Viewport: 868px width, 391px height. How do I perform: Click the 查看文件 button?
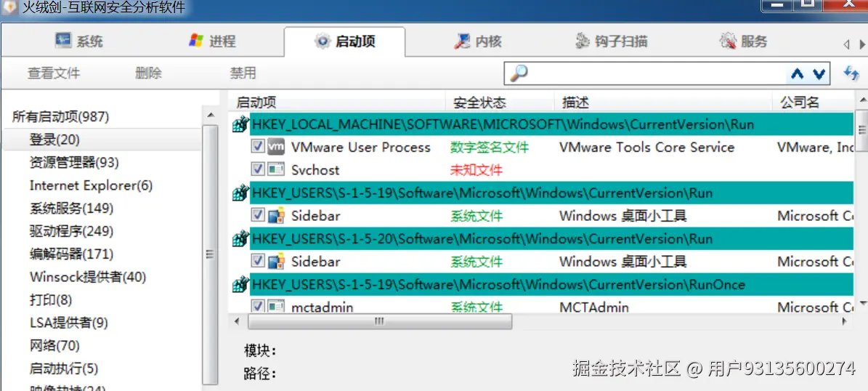[54, 73]
